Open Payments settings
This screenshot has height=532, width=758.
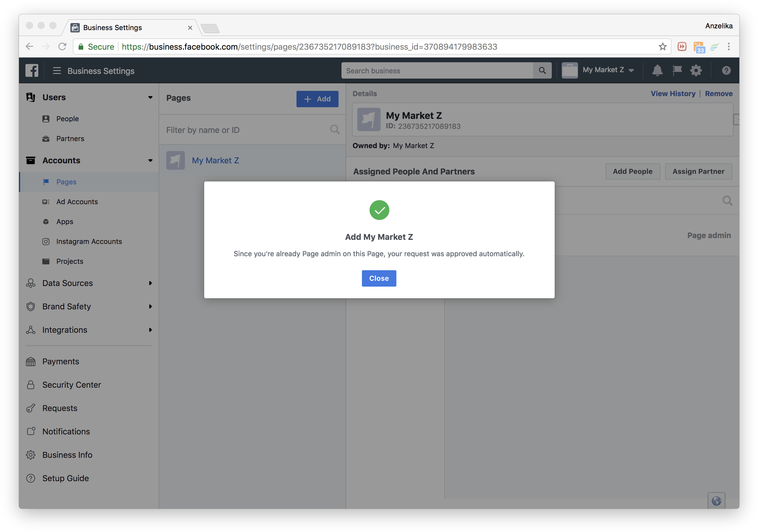[61, 361]
